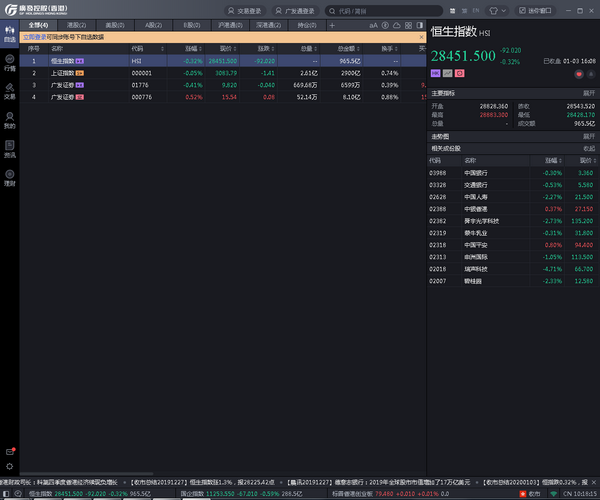
Task: Close the scrolling news ticker
Action: click(594, 482)
